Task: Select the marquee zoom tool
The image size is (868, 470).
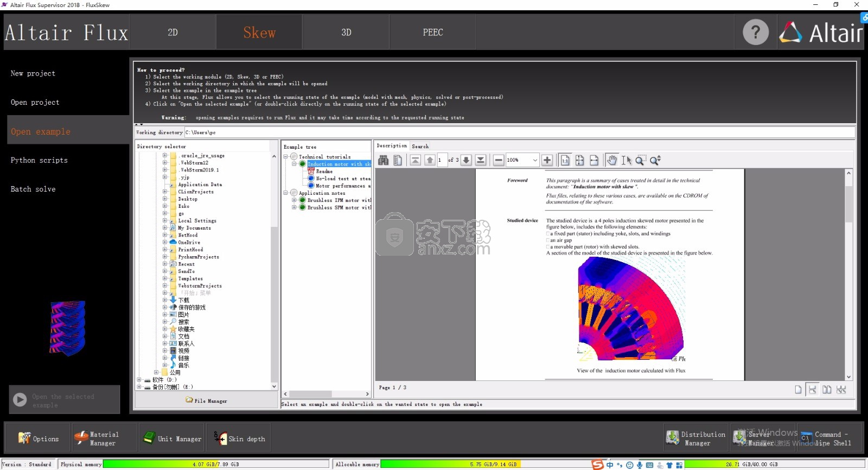Action: [641, 160]
